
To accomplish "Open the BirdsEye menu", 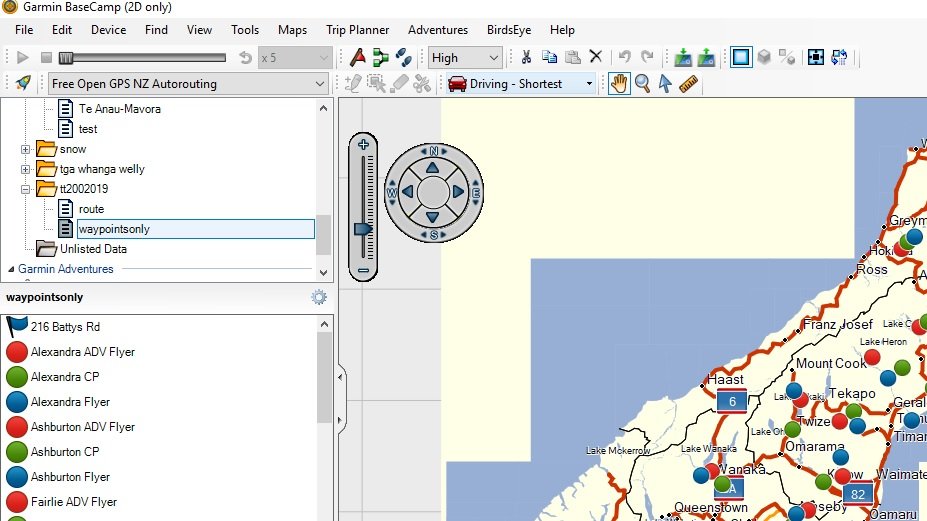I will 508,30.
